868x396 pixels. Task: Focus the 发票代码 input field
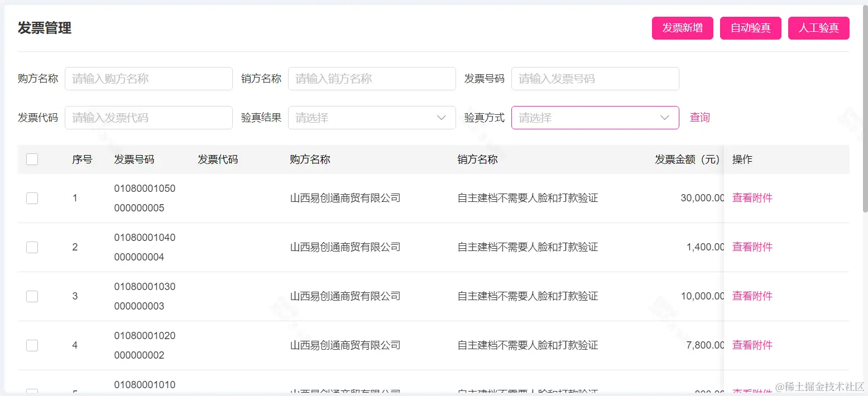pos(148,118)
